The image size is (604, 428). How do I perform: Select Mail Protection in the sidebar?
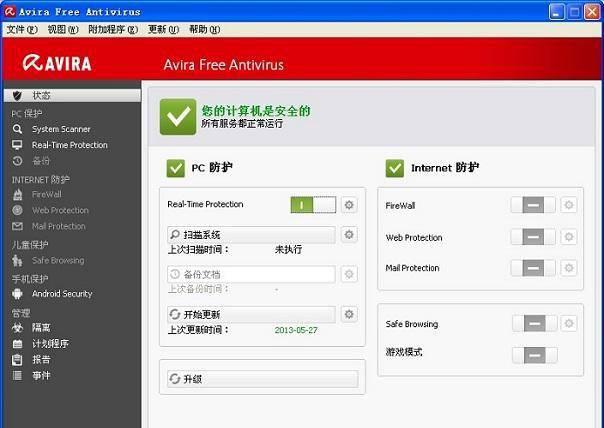coord(59,226)
